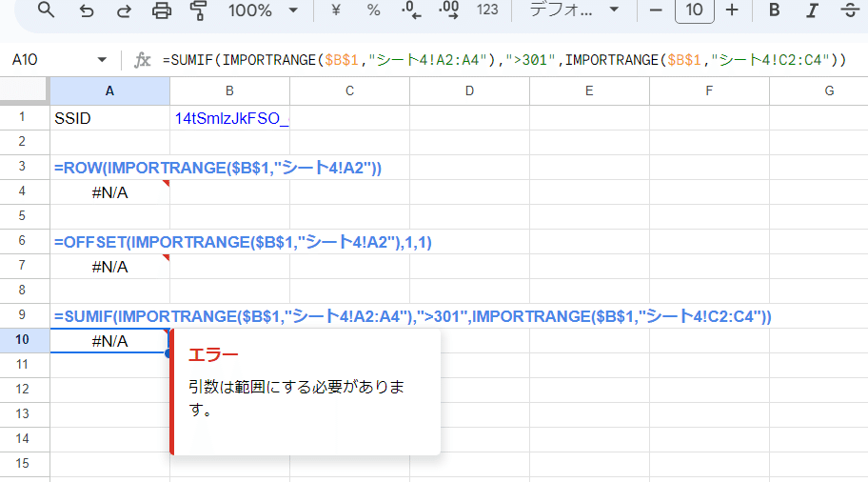
Task: Select column D header
Action: (x=469, y=90)
